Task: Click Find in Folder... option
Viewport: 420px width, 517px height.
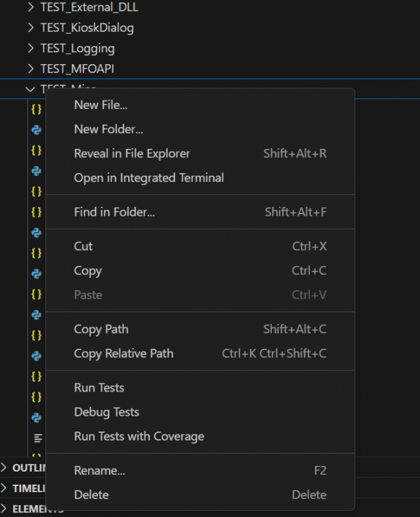Action: pos(114,212)
